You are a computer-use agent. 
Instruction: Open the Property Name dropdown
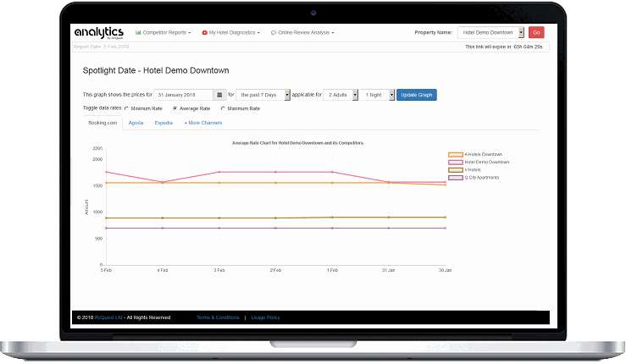click(x=490, y=32)
